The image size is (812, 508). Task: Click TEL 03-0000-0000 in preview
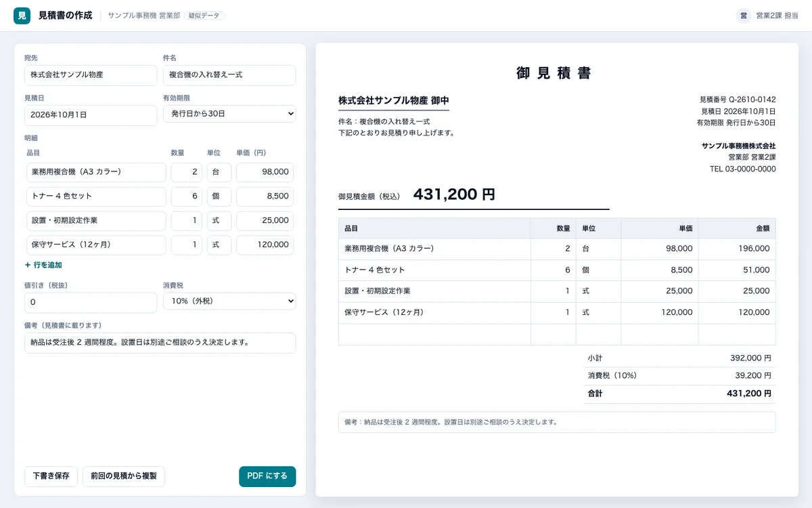(x=743, y=169)
